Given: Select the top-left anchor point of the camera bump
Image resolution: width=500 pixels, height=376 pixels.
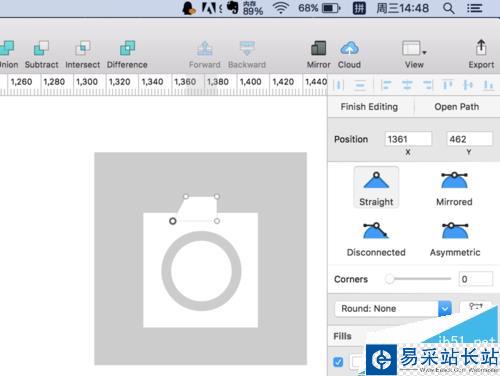Looking at the screenshot, I should coord(186,197).
